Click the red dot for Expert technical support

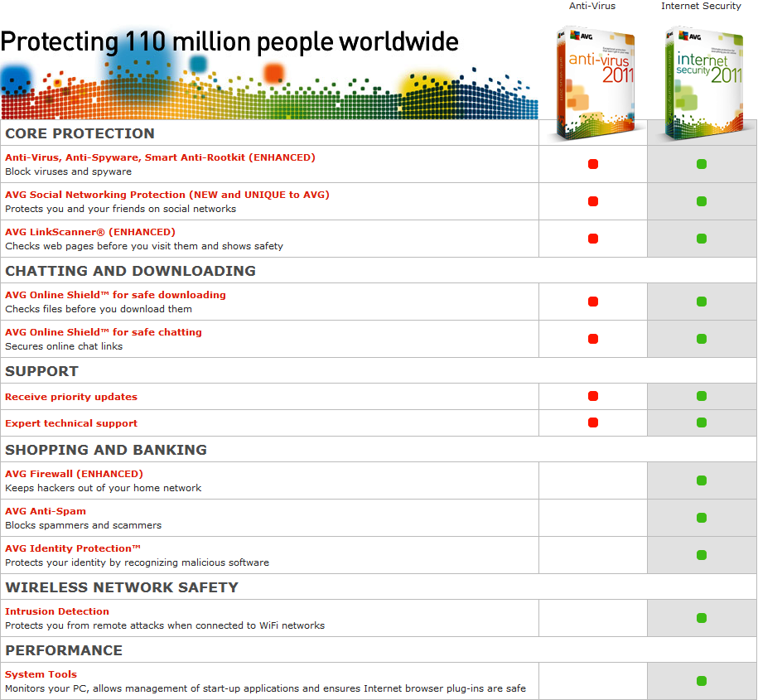point(593,422)
